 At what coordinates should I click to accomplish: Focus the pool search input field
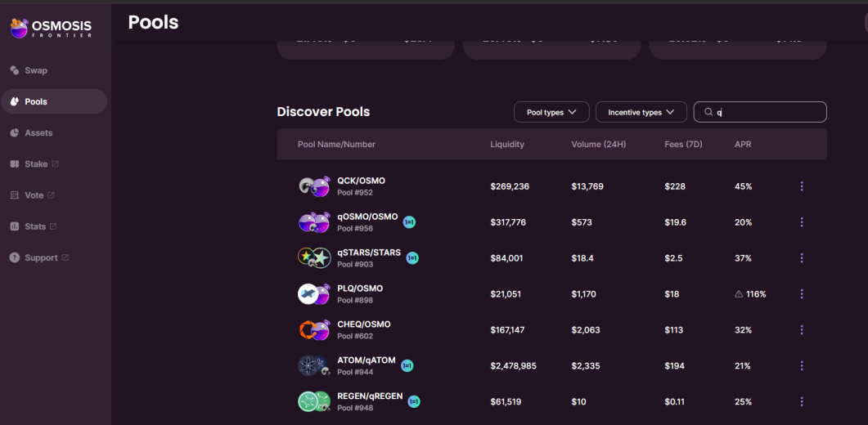coord(760,112)
